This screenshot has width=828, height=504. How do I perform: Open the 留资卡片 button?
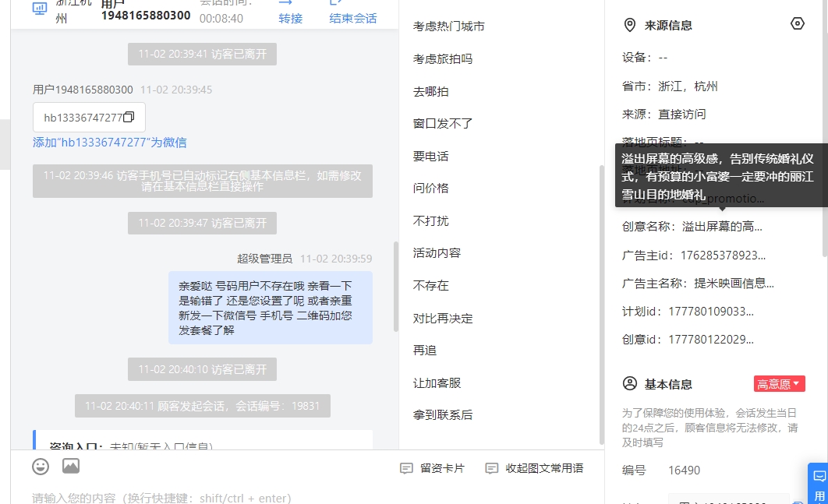pyautogui.click(x=433, y=469)
